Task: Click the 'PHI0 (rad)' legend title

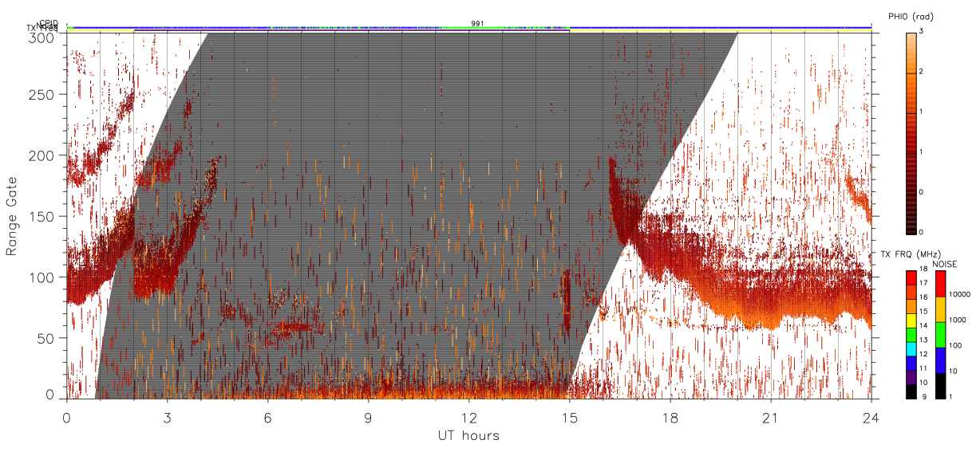Action: [x=911, y=17]
